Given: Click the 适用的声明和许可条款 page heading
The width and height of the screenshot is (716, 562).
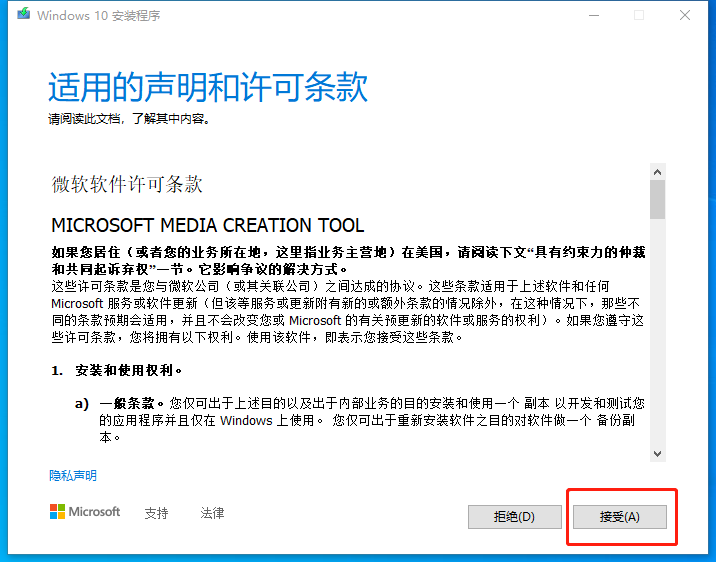Looking at the screenshot, I should point(208,88).
